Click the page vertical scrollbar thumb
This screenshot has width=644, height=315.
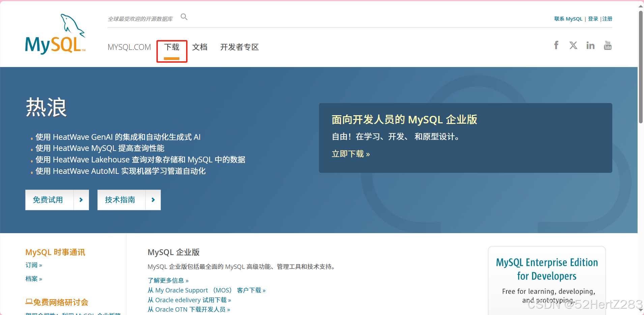point(641,67)
